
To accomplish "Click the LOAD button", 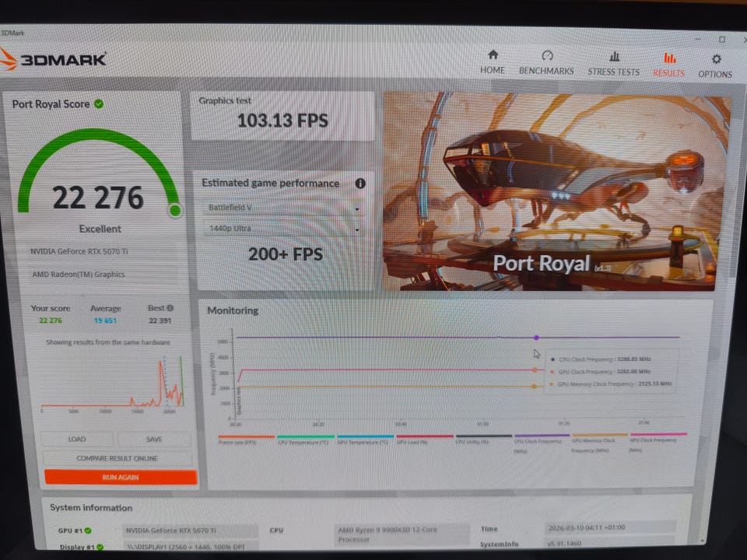I will [x=77, y=439].
